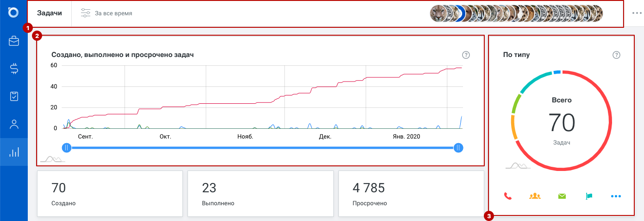Viewport: 644px width, 221px height.
Task: Click the app logo in the sidebar top
Action: click(14, 13)
